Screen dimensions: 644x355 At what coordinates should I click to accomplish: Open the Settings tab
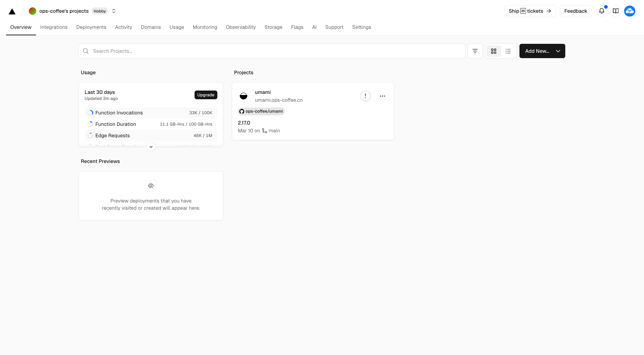362,27
